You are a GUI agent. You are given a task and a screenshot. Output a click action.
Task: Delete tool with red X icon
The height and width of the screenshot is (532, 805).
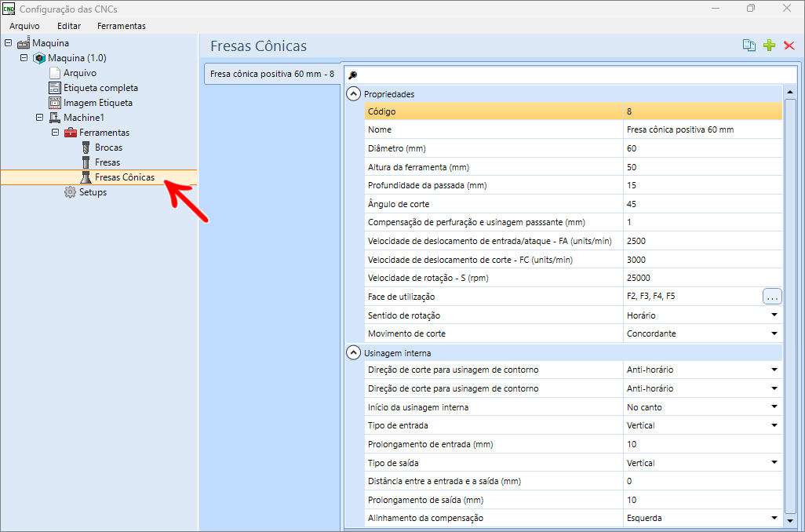coord(789,46)
